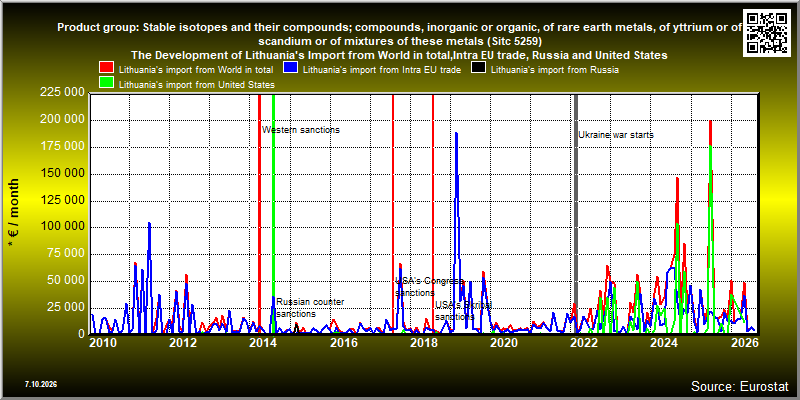Screen dimensions: 800x400
Task: Click the green United States legend swatch
Action: pyautogui.click(x=107, y=83)
